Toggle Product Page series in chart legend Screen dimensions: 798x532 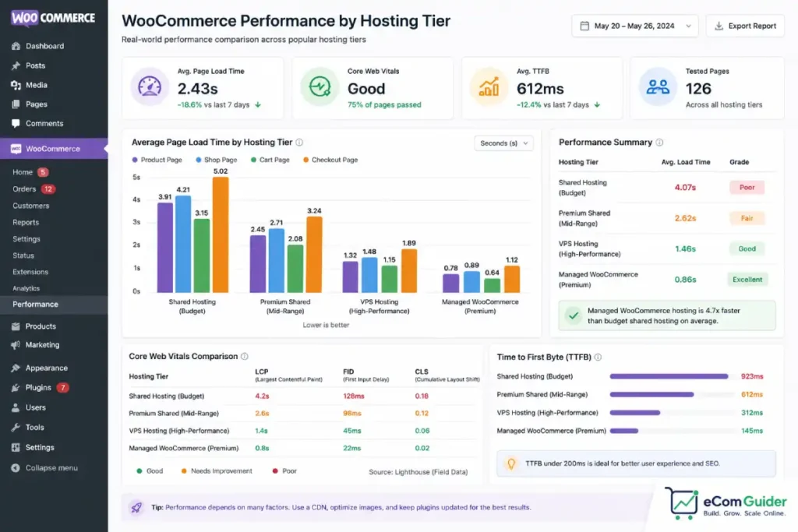click(x=157, y=160)
